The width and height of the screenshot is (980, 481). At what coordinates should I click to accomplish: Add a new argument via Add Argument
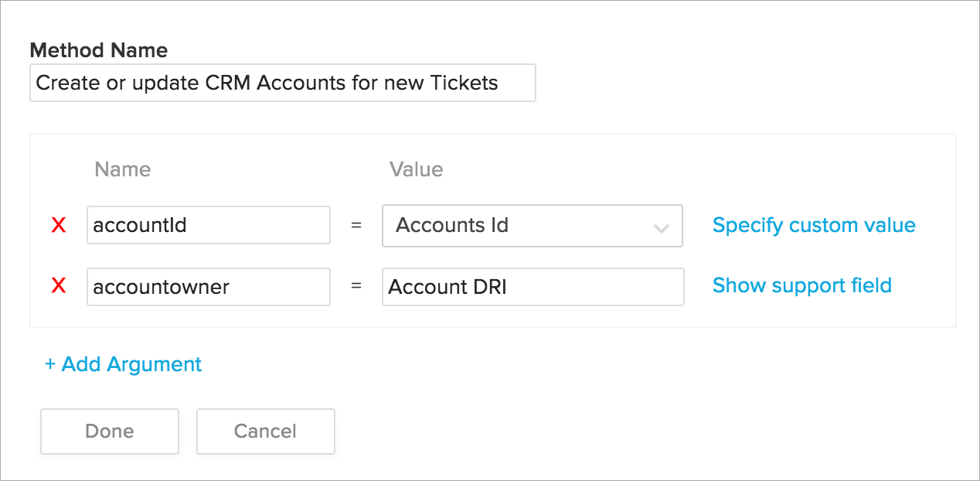pyautogui.click(x=124, y=364)
